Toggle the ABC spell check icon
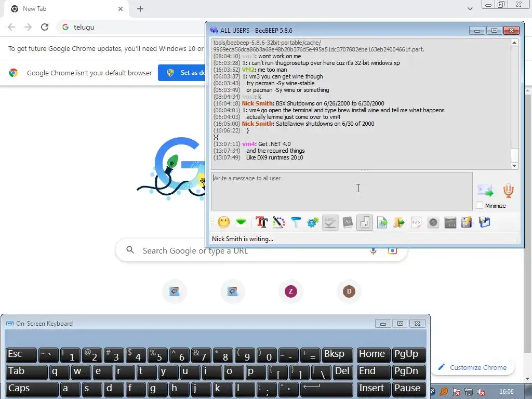The height and width of the screenshot is (399, 532). coord(330,222)
